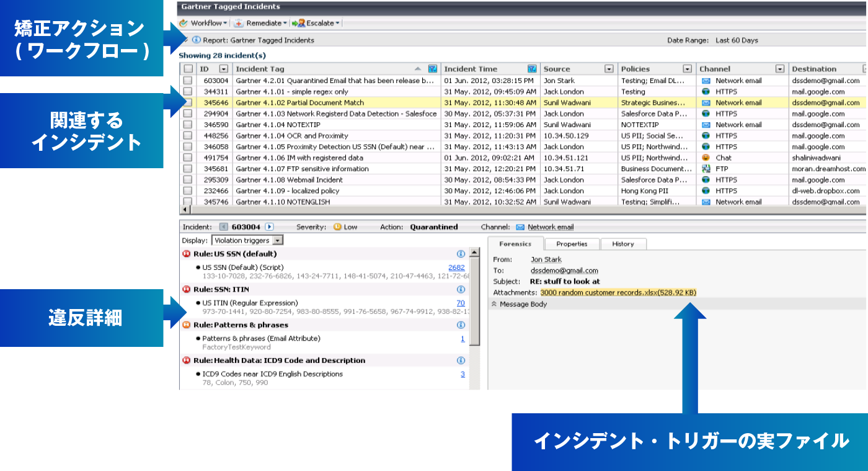Select the checkbox for incident 346590
Image resolution: width=868 pixels, height=471 pixels.
click(x=188, y=125)
